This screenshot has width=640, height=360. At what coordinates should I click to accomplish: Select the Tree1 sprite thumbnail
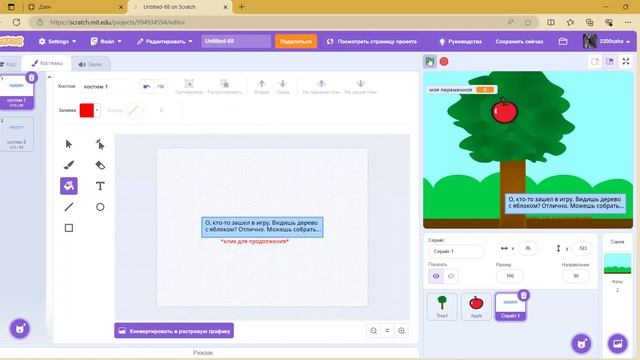coord(442,307)
